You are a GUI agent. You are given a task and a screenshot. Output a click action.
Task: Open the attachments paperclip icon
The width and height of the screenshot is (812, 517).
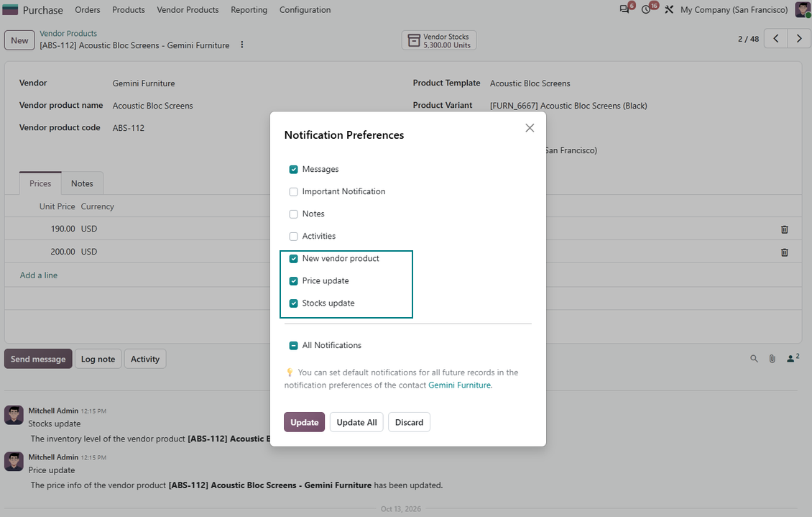[772, 359]
